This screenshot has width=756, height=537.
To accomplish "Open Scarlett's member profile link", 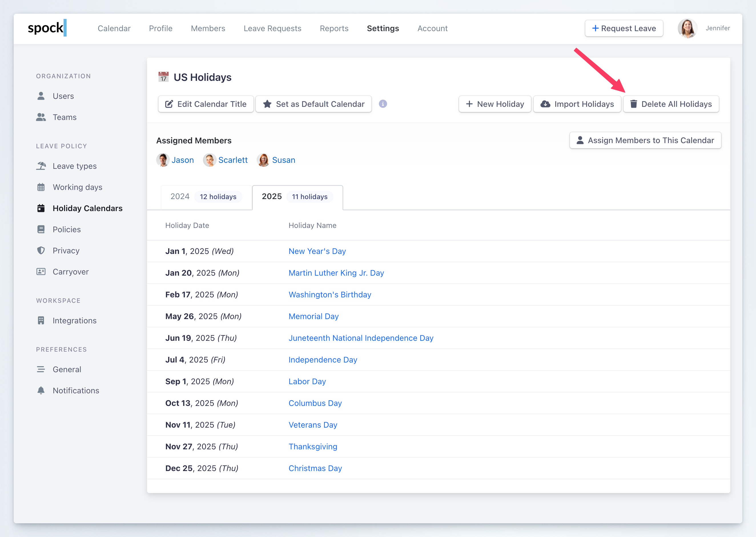I will pyautogui.click(x=233, y=160).
